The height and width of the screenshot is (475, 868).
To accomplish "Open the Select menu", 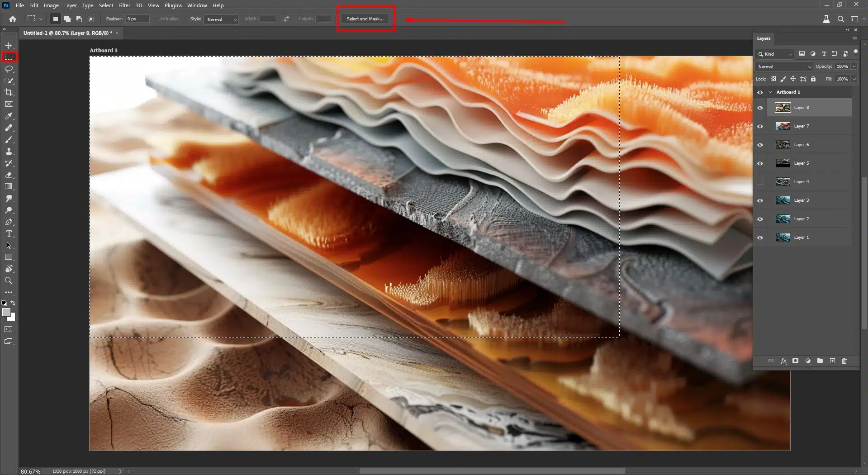I will pos(106,5).
